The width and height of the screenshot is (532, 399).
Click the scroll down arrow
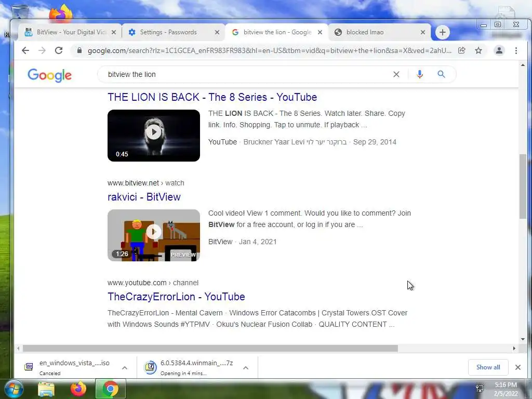pyautogui.click(x=523, y=339)
